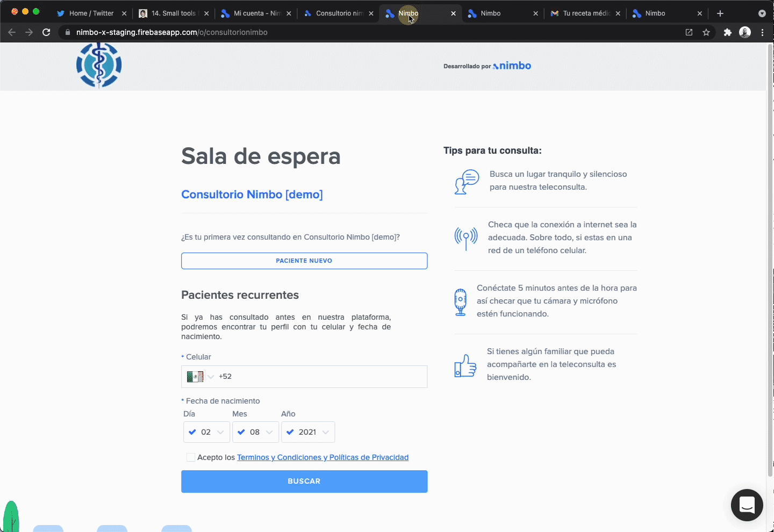Open the Chrome profile avatar
This screenshot has height=532, width=774.
(x=745, y=32)
